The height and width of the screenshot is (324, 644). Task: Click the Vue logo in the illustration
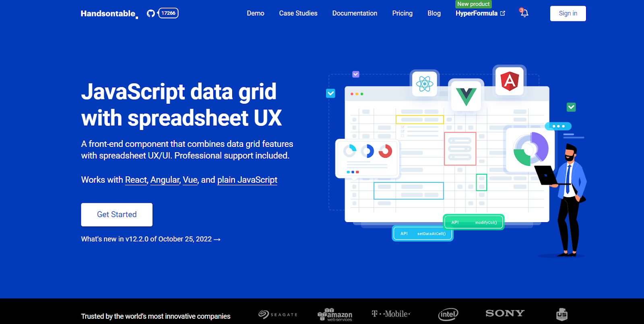coord(466,96)
